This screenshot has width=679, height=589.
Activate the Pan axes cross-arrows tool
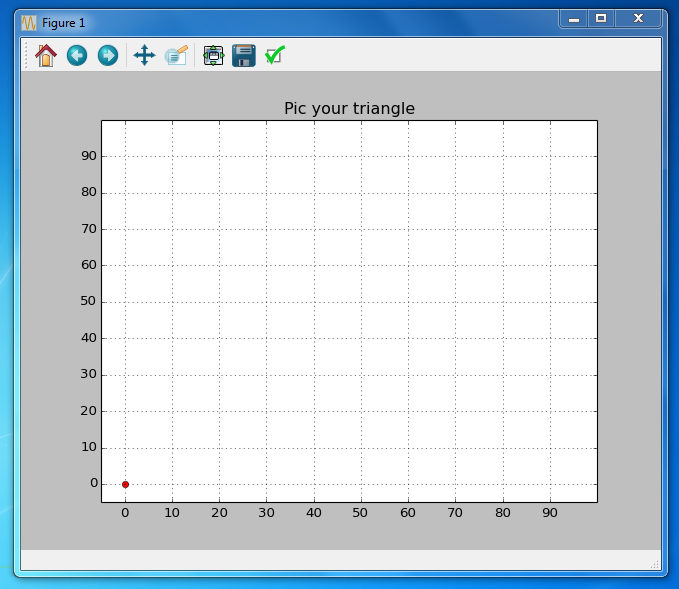pyautogui.click(x=144, y=55)
